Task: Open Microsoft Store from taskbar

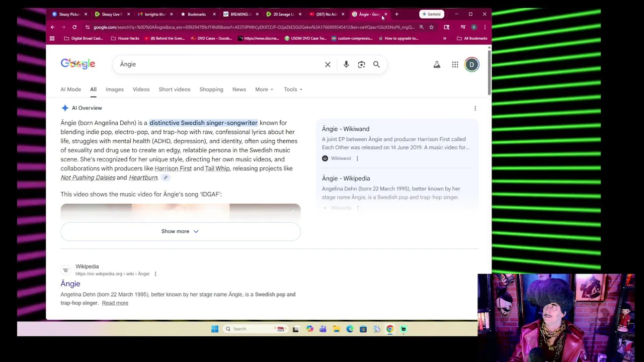Action: [x=363, y=329]
